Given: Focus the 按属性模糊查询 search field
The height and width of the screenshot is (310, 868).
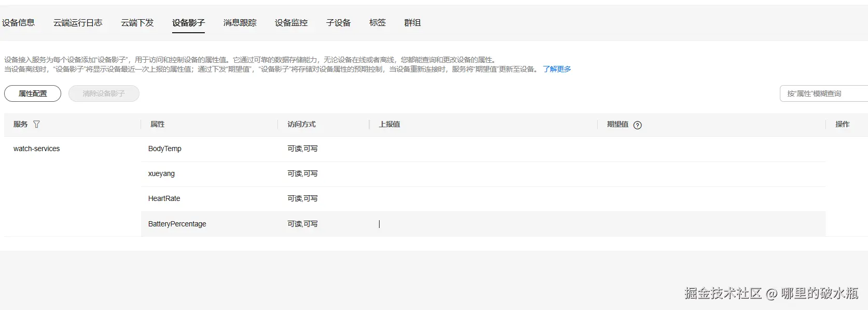Looking at the screenshot, I should click(x=824, y=93).
